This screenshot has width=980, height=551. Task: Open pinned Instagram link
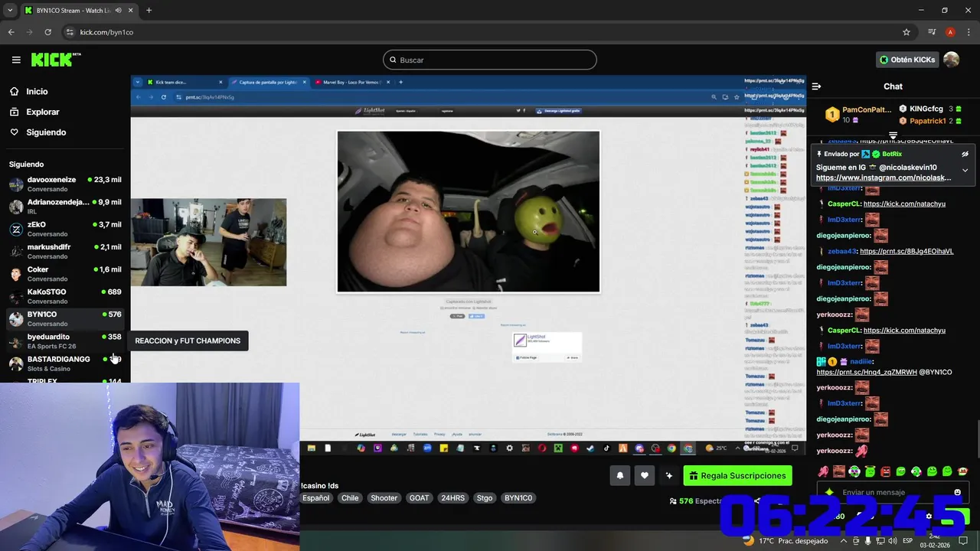click(x=884, y=178)
